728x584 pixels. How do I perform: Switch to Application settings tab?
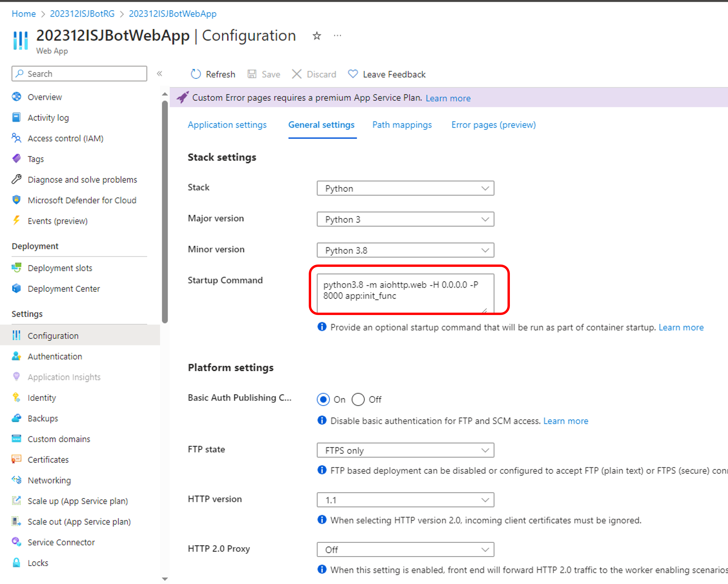pyautogui.click(x=227, y=125)
